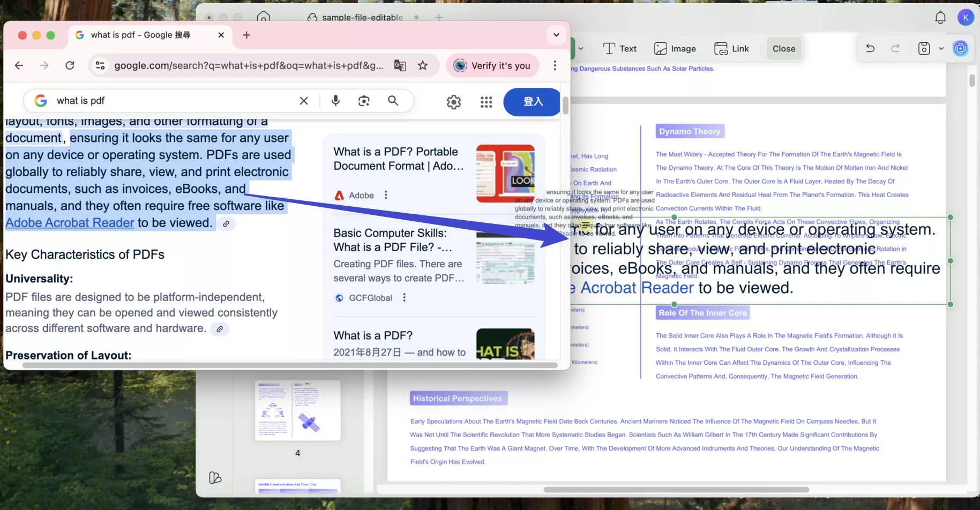Click PDF editor vertical scrollbar thumb
Image resolution: width=980 pixels, height=510 pixels.
(972, 81)
